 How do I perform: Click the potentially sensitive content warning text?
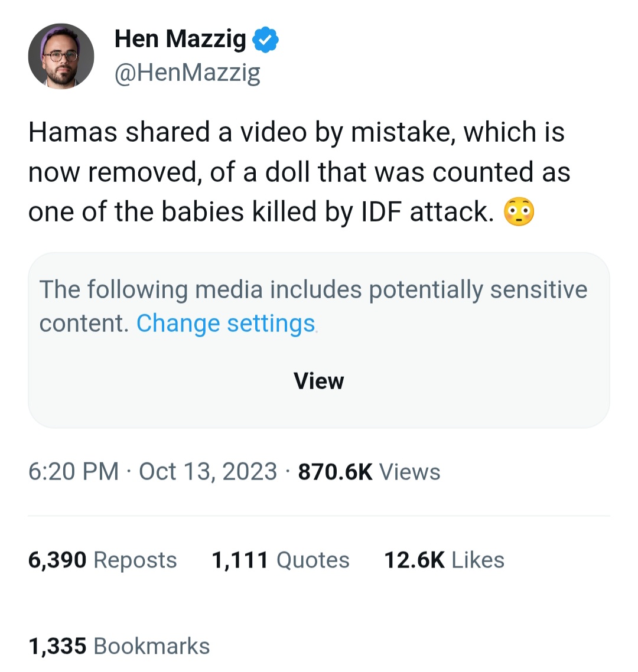313,290
